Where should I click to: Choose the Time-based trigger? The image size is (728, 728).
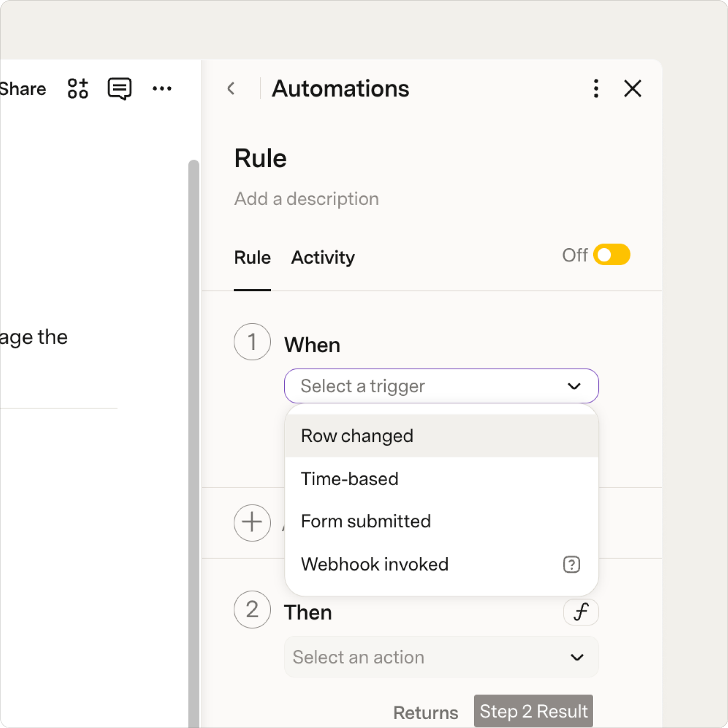[x=441, y=479]
